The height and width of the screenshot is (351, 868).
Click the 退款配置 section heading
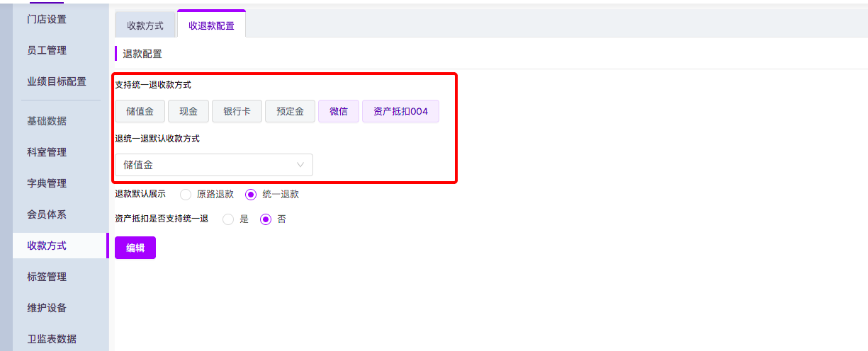click(x=142, y=54)
